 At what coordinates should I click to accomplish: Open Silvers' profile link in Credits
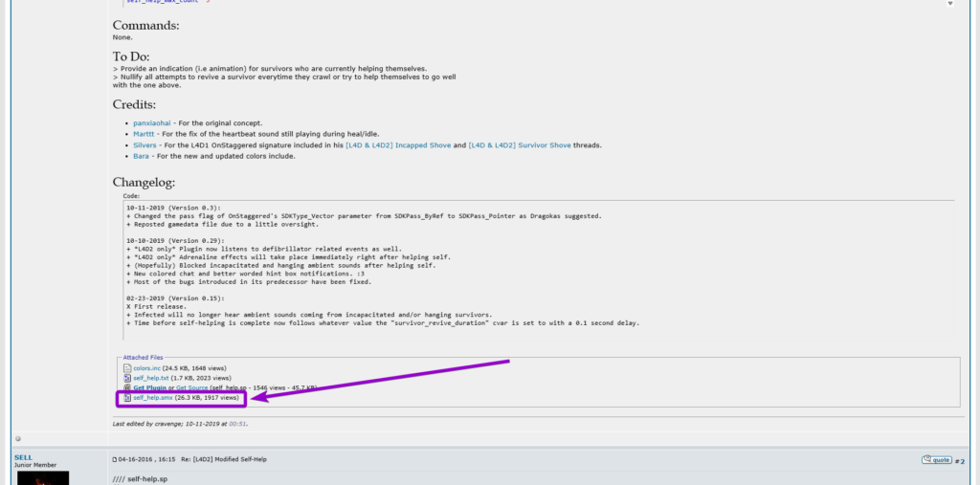(x=145, y=145)
